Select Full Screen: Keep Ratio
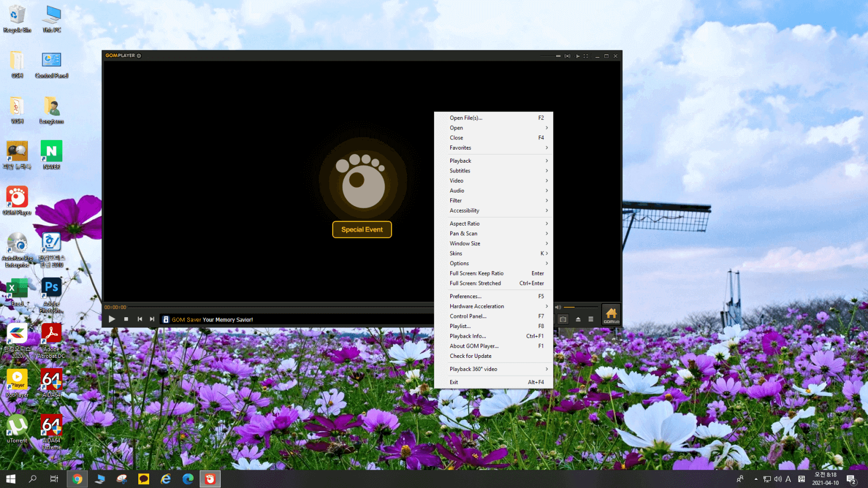The width and height of the screenshot is (868, 488). [494, 273]
